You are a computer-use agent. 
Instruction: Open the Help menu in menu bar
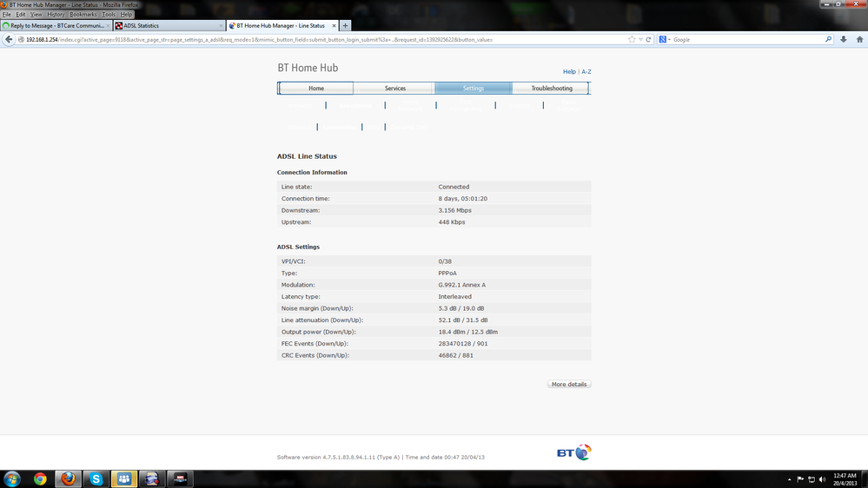coord(126,15)
